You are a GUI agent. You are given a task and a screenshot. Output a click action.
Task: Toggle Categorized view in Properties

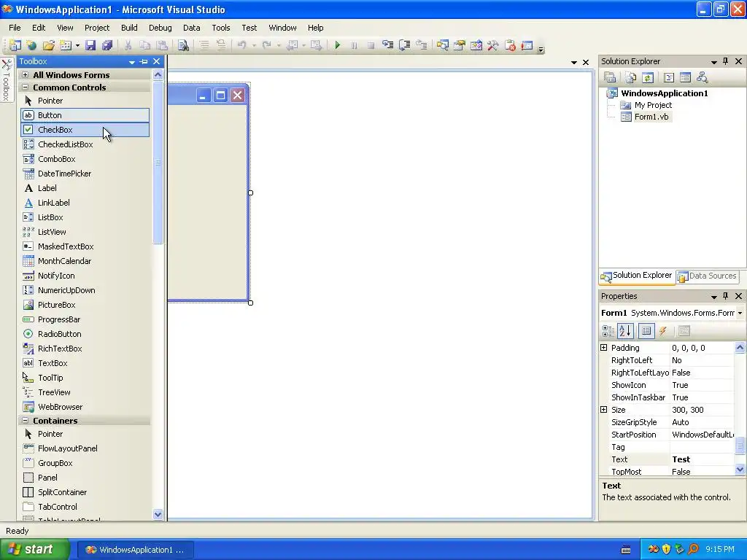[608, 331]
